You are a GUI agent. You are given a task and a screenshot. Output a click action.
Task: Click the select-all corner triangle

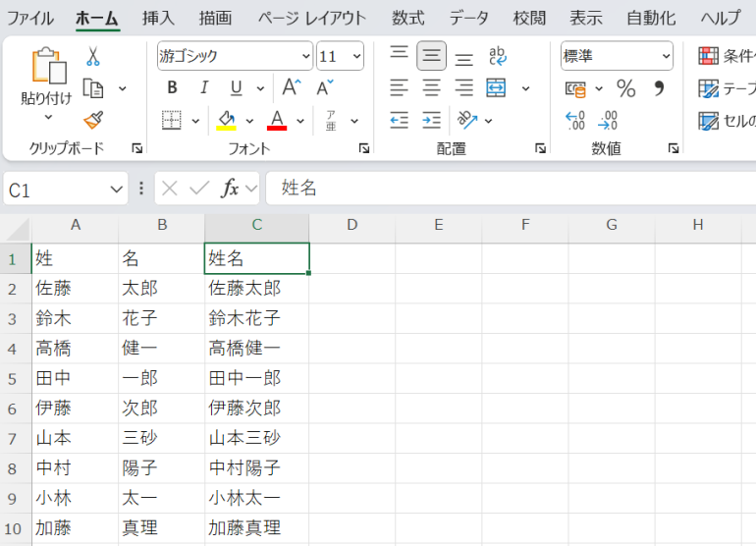point(18,228)
